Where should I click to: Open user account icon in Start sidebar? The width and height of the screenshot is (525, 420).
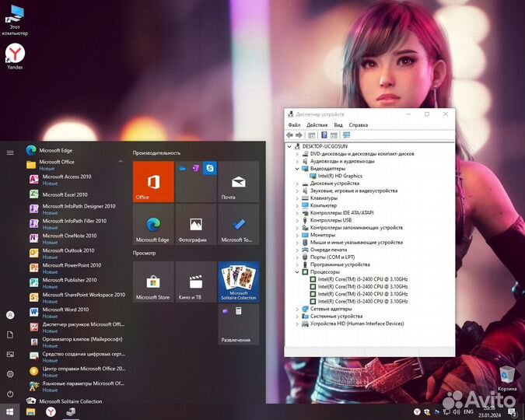[x=10, y=315]
